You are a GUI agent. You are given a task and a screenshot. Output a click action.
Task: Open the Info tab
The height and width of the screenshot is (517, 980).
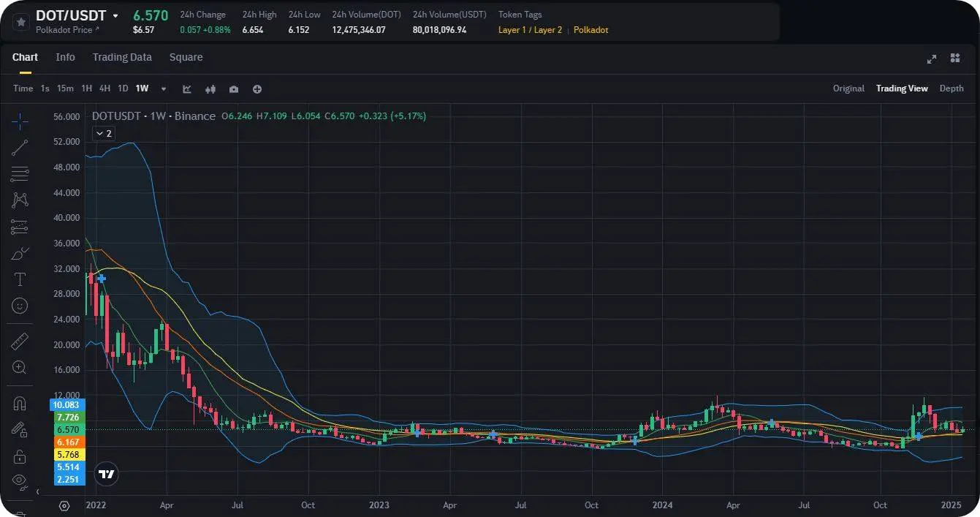pos(65,57)
